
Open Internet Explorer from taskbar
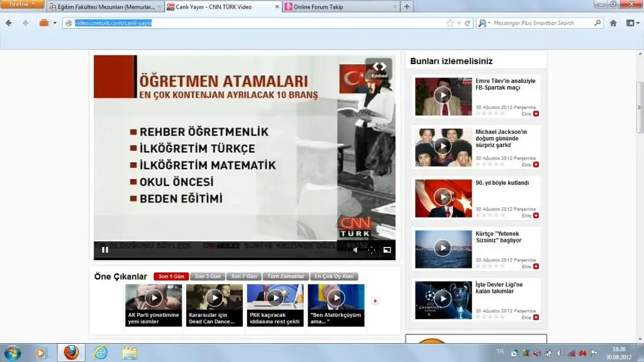click(x=100, y=353)
